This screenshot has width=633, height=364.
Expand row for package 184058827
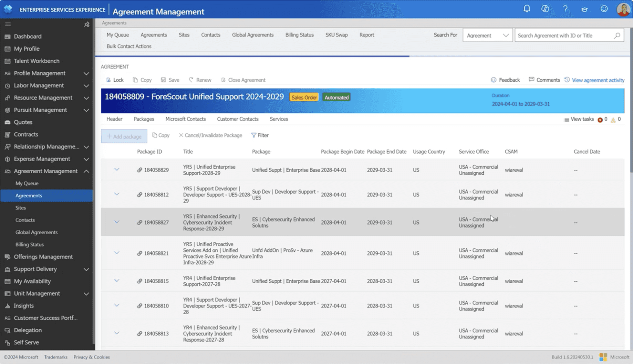click(x=117, y=222)
